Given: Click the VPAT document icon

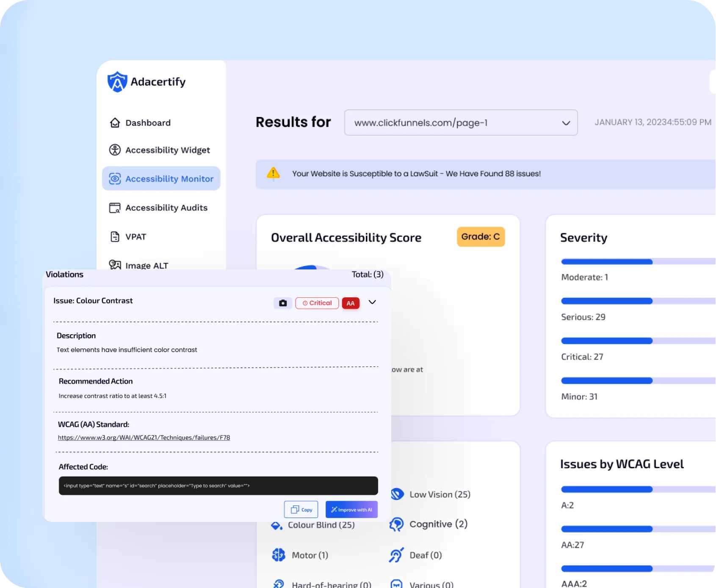Looking at the screenshot, I should click(x=115, y=237).
